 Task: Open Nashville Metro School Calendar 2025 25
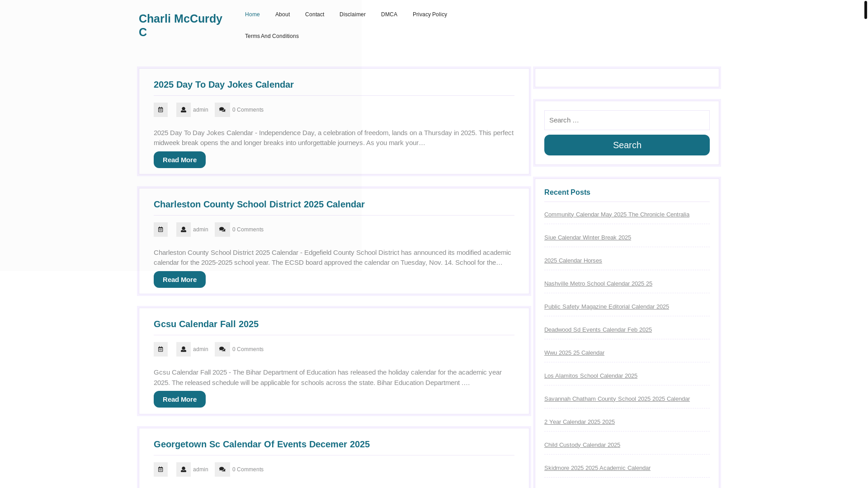598,284
